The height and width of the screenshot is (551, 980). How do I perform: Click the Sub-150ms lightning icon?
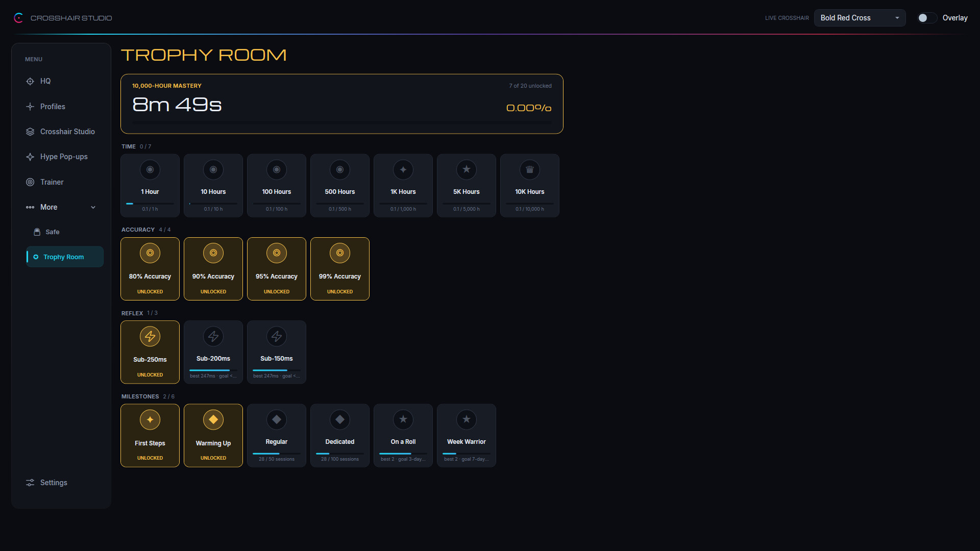[277, 336]
